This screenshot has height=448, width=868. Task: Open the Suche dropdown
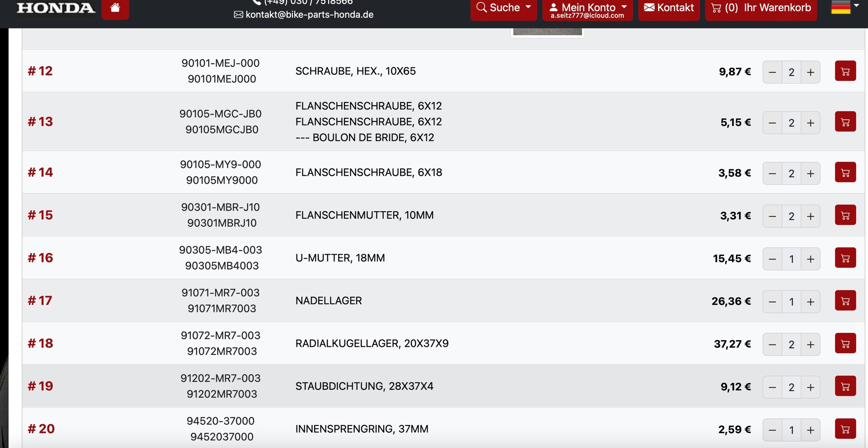pyautogui.click(x=504, y=8)
